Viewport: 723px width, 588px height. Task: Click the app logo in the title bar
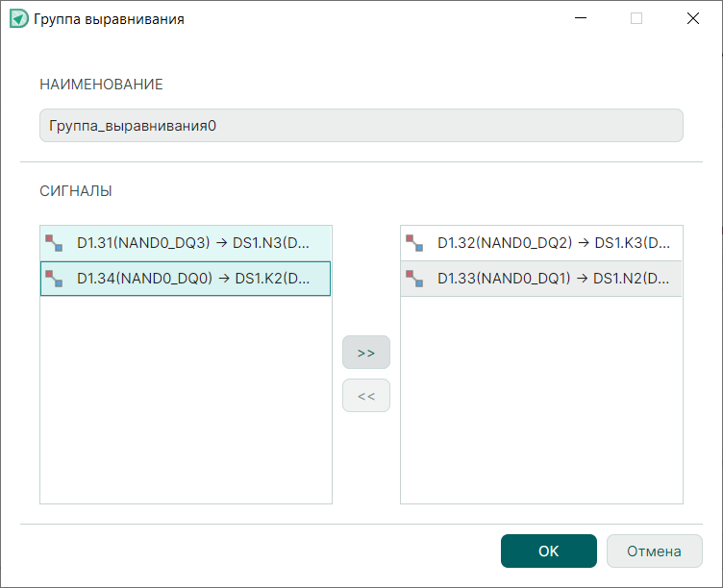click(19, 19)
